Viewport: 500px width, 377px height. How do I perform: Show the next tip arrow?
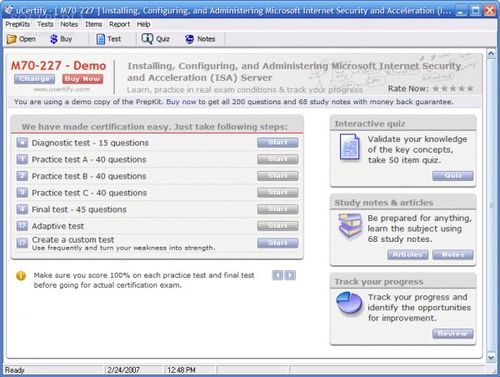point(290,275)
